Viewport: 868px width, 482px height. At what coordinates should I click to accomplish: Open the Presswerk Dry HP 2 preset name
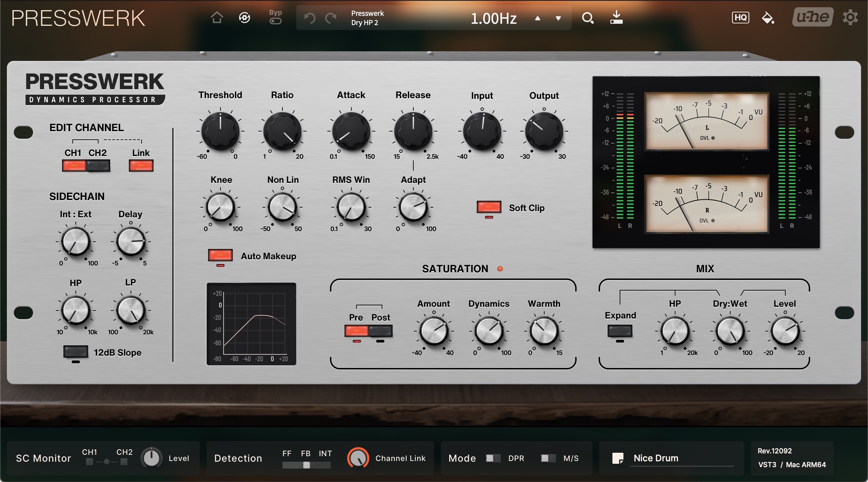(x=368, y=18)
